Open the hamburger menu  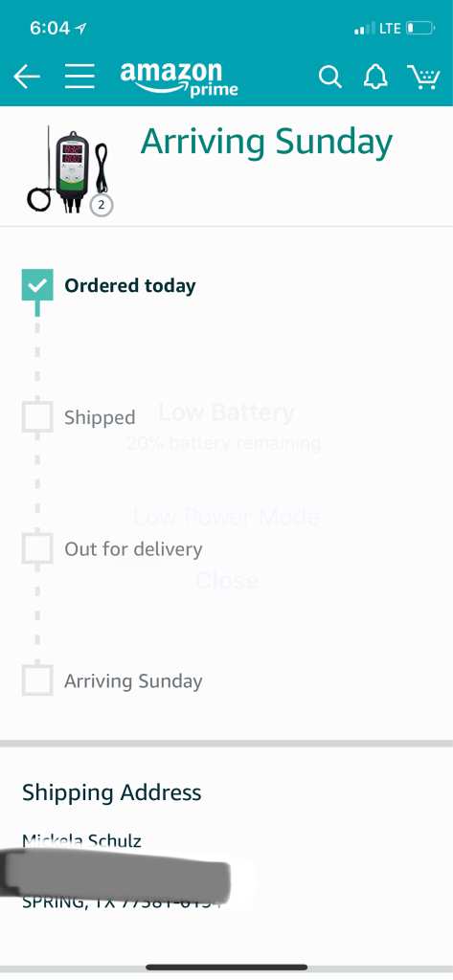pyautogui.click(x=79, y=77)
